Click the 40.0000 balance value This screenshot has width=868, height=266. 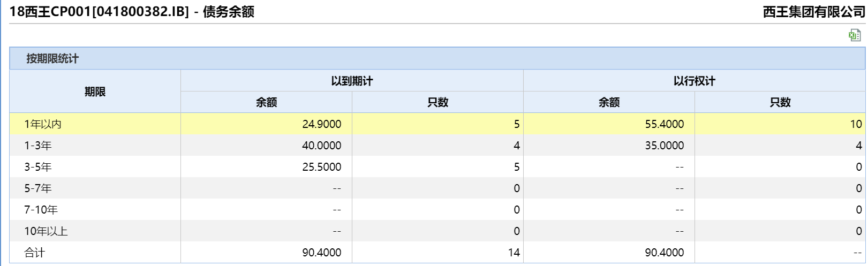322,146
